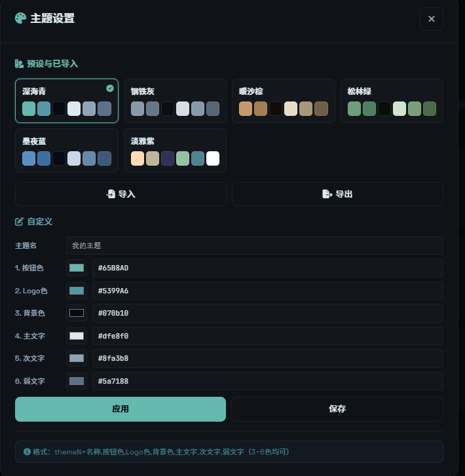Image resolution: width=465 pixels, height=476 pixels.
Task: Open the Logo色 color picker swatch
Action: click(77, 291)
